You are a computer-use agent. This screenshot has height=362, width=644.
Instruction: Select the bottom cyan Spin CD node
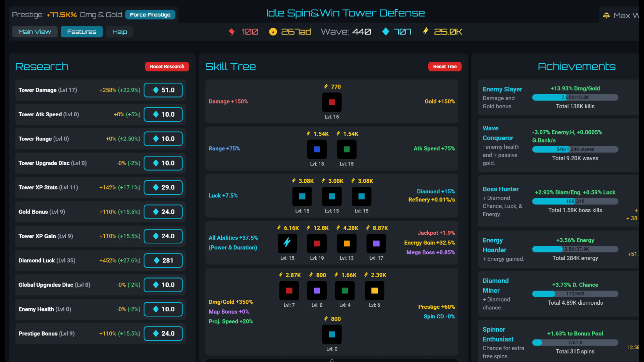331,334
